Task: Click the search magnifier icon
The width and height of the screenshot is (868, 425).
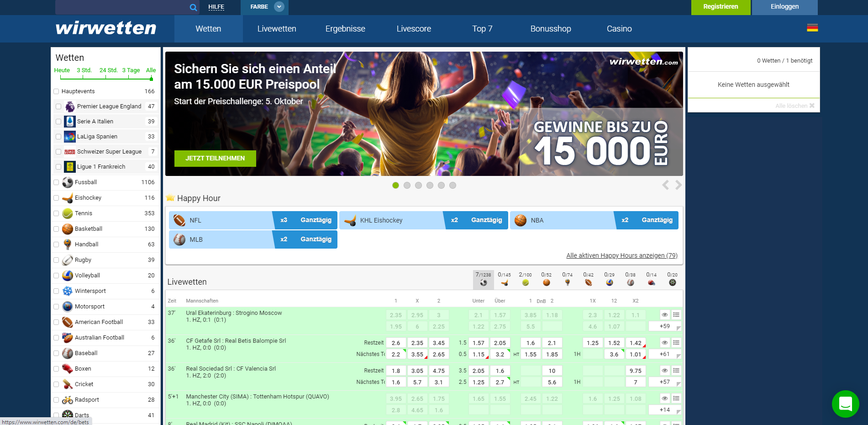Action: click(x=193, y=7)
